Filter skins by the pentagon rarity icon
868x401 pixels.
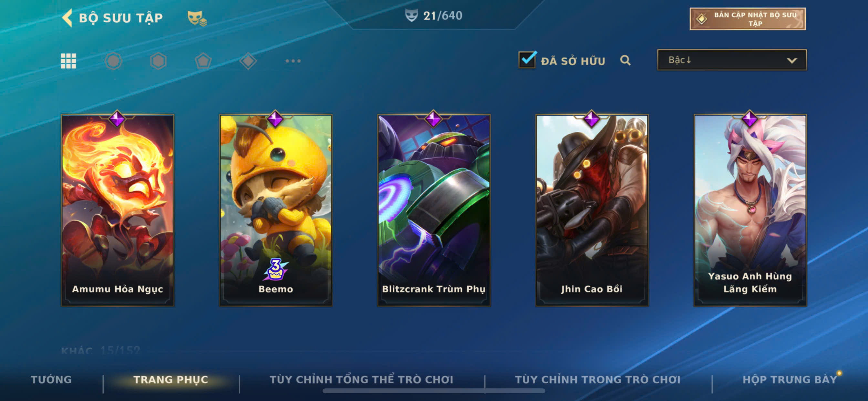pyautogui.click(x=203, y=61)
